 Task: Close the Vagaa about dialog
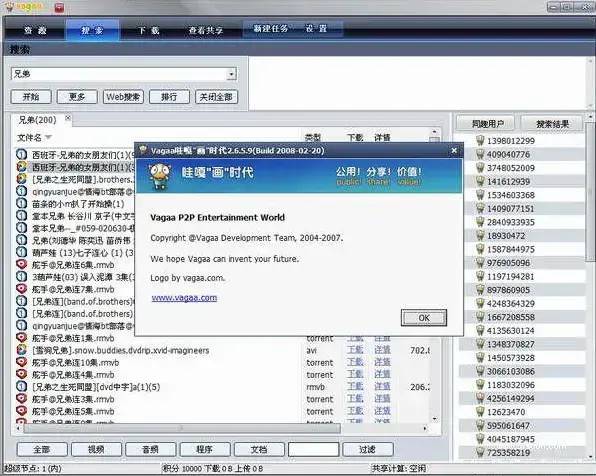454,151
